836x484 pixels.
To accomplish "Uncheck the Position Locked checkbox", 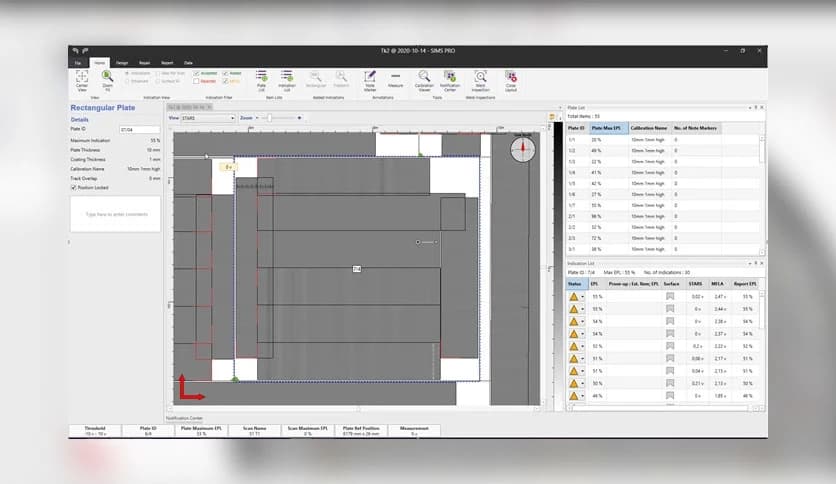I will click(74, 187).
